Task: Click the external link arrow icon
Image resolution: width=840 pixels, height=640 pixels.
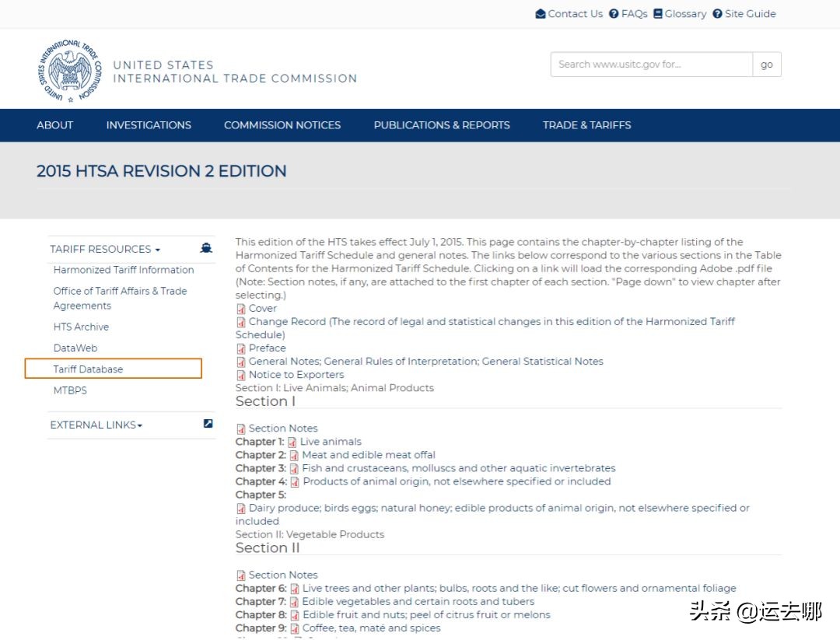Action: coord(208,424)
